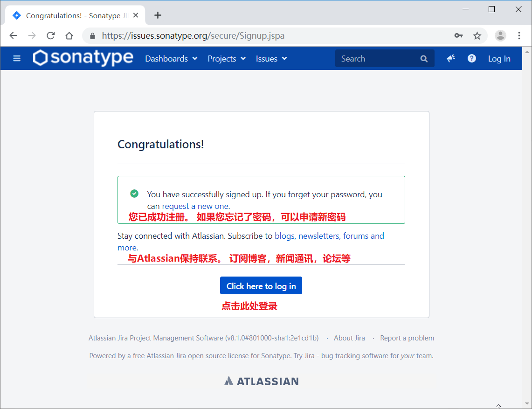532x409 pixels.
Task: Open saved passwords key icon
Action: tap(458, 35)
